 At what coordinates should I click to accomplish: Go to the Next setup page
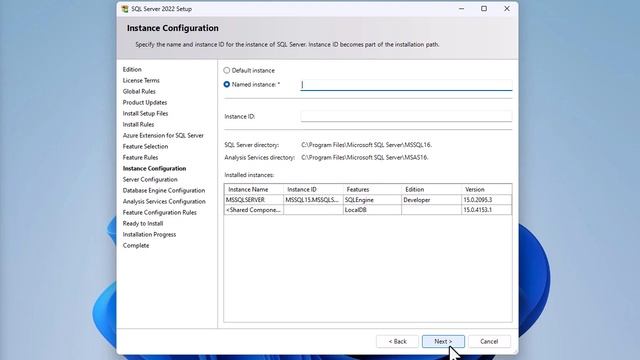(x=443, y=341)
